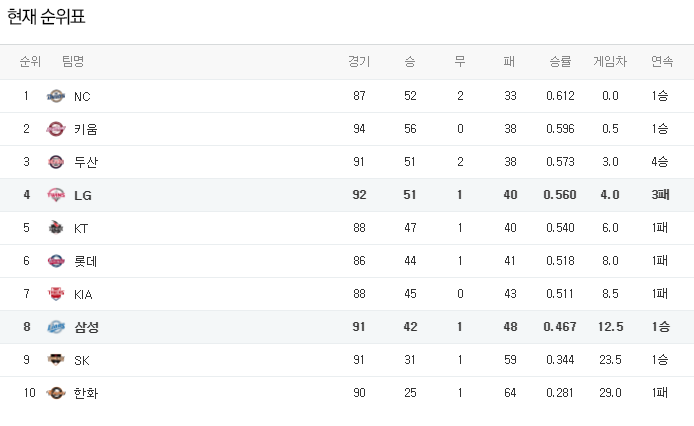Click the KT team logo icon
This screenshot has height=426, width=694.
[x=56, y=228]
